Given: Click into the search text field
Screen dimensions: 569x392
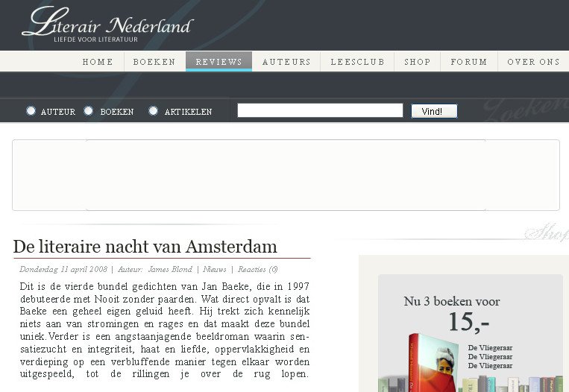Looking at the screenshot, I should [320, 111].
